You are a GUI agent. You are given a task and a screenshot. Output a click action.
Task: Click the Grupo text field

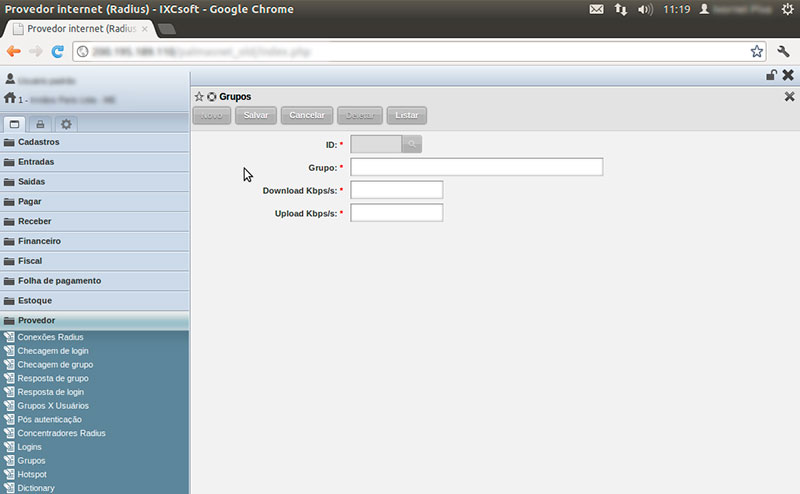(477, 167)
